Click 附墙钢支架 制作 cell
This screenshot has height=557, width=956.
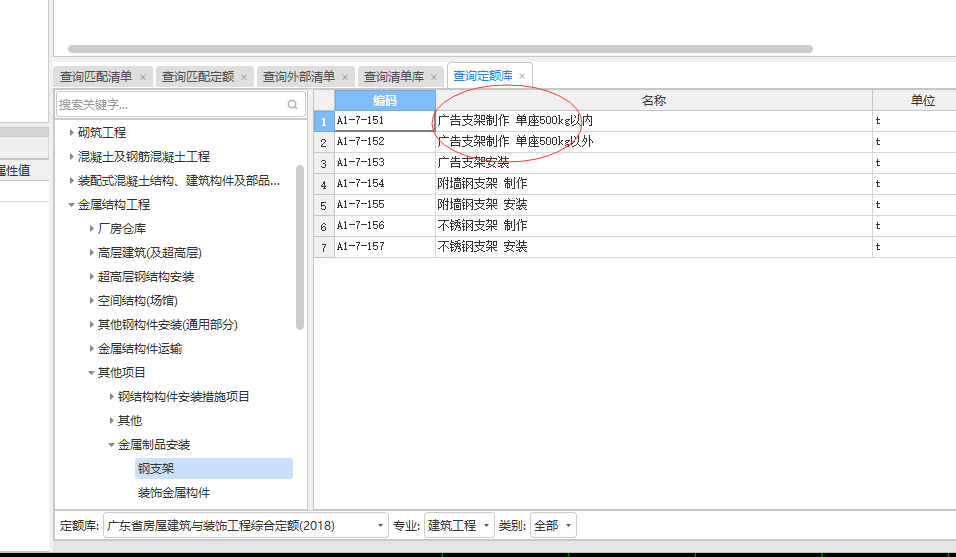click(x=654, y=183)
